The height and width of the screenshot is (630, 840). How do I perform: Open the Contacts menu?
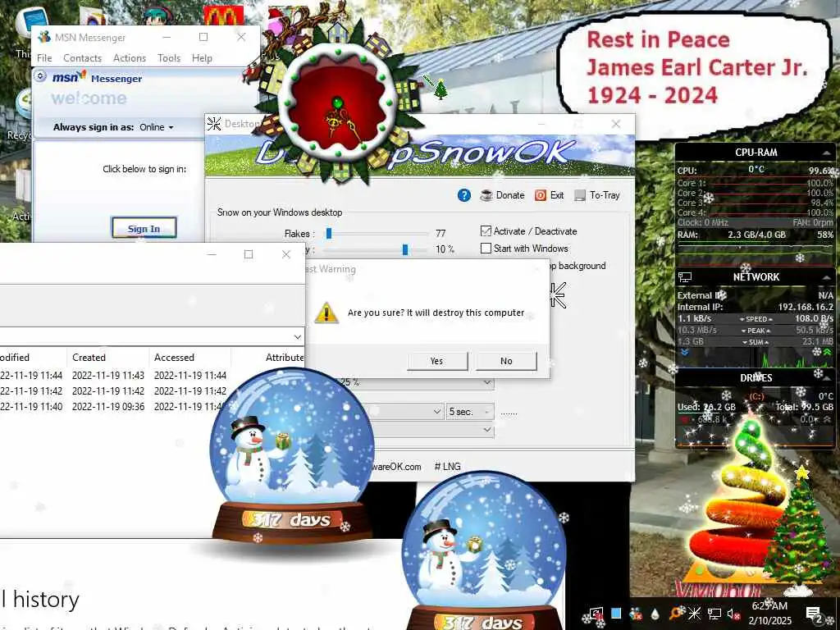[x=83, y=58]
